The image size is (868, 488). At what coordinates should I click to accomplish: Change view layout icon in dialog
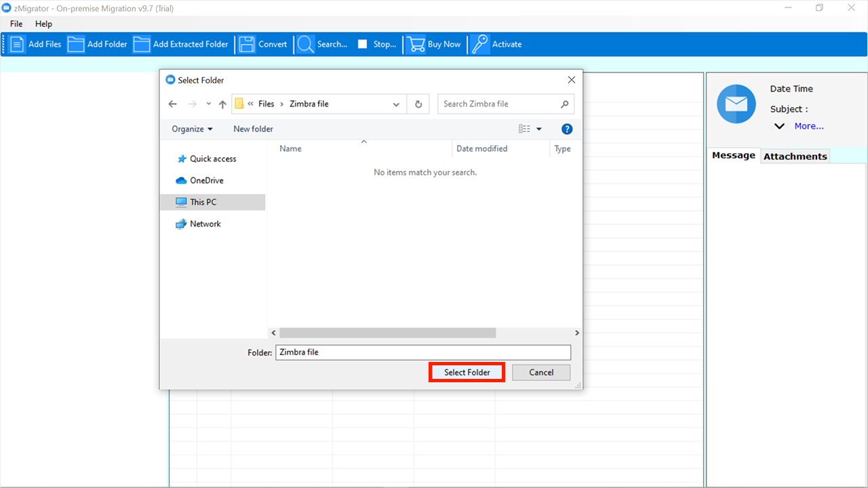click(x=524, y=129)
